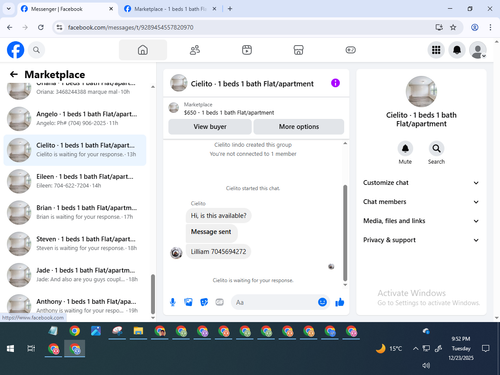The height and width of the screenshot is (375, 500).
Task: Click the back arrow beside Marketplace
Action: coord(14,74)
